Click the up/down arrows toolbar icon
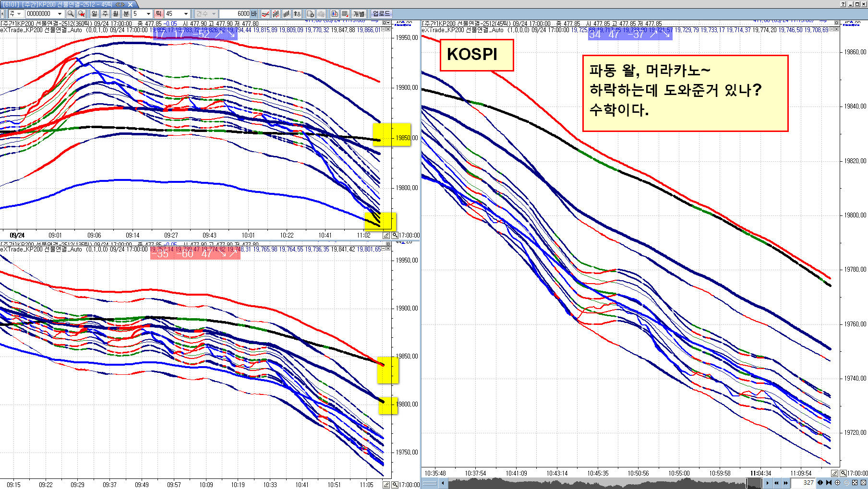Image resolution: width=868 pixels, height=489 pixels. (x=297, y=14)
